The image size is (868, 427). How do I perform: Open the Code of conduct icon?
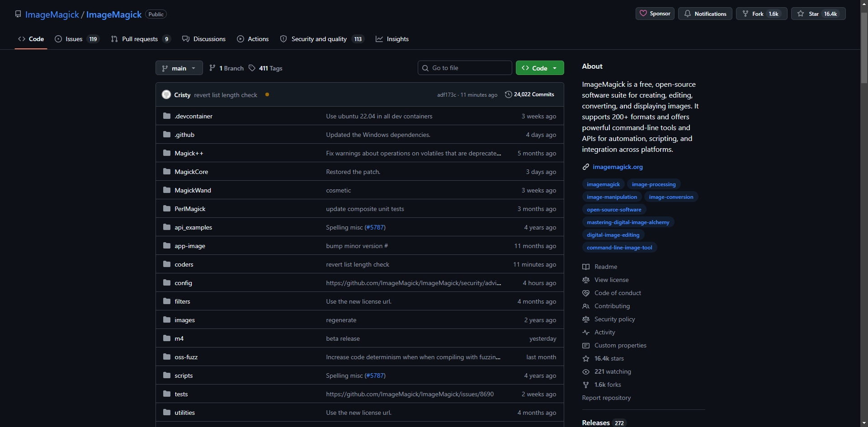[x=586, y=293]
